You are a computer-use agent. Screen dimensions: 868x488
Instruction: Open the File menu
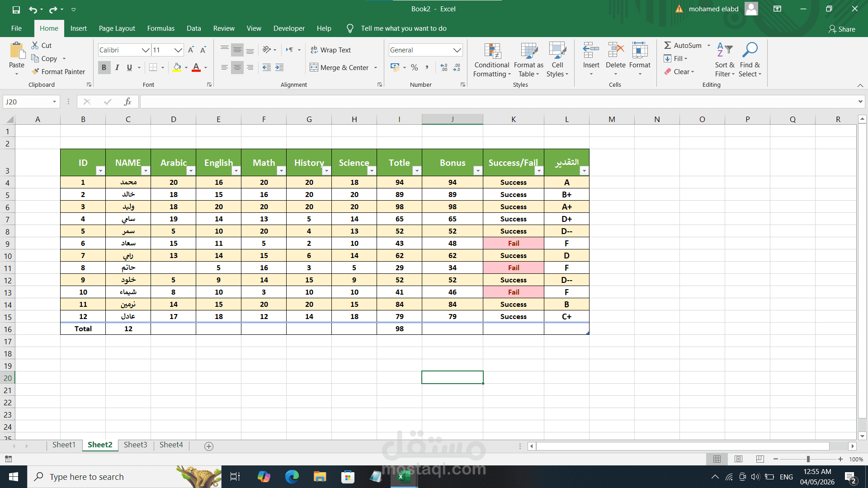tap(16, 28)
